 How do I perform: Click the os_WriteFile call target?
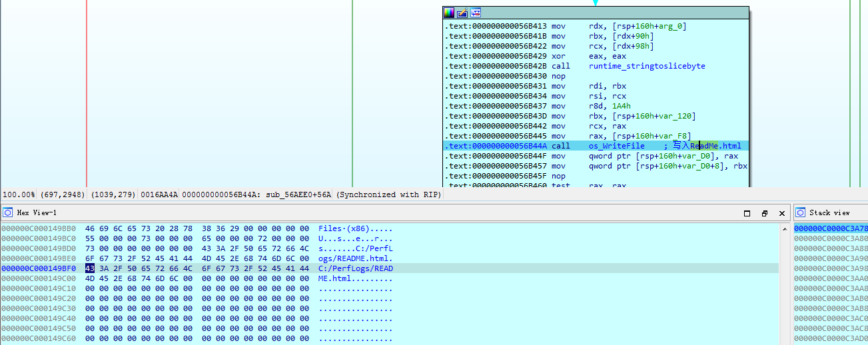tap(617, 146)
